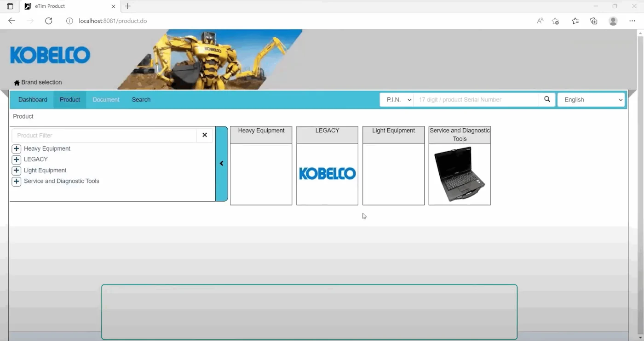This screenshot has height=341, width=644.
Task: Select Heavy Equipment in the tree
Action: [47, 149]
